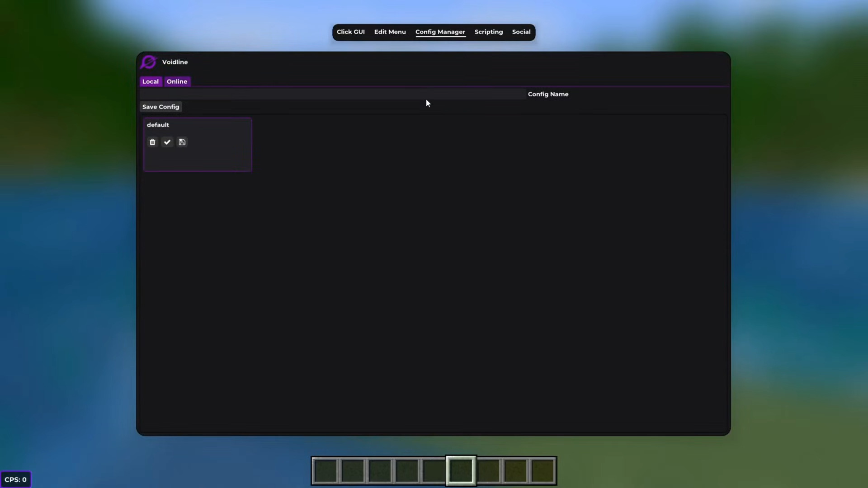Select the Config Manager tab
This screenshot has height=488, width=868.
440,32
